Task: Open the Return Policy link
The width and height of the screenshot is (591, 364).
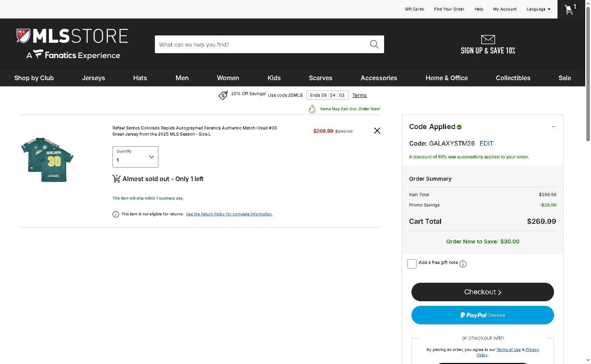Action: 229,214
